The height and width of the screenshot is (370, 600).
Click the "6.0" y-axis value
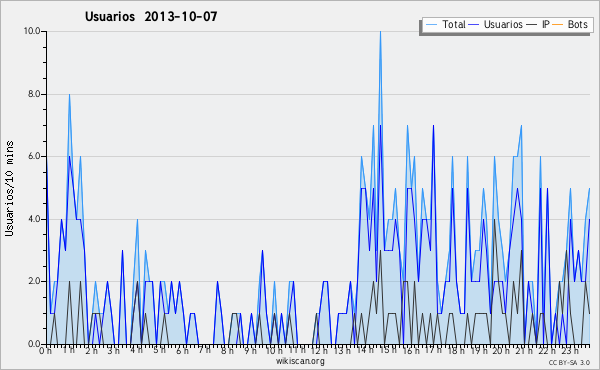34,156
